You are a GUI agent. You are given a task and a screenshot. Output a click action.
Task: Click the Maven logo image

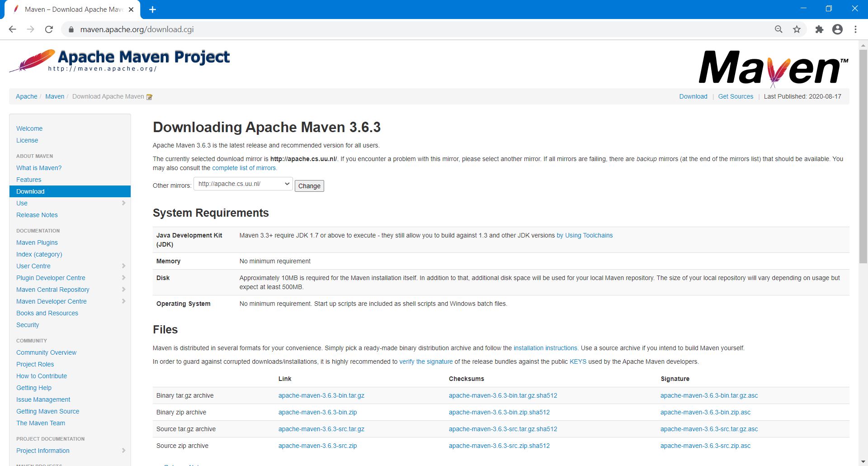[x=774, y=68]
